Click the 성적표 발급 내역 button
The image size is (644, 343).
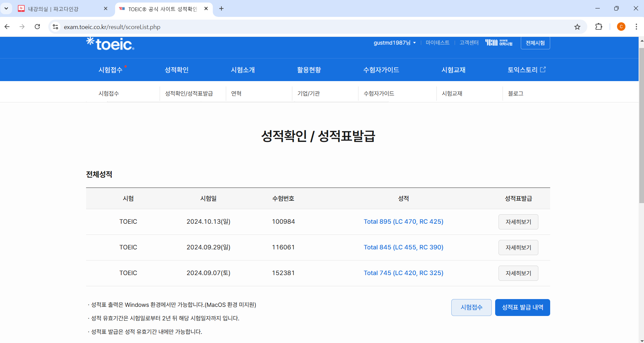tap(522, 308)
